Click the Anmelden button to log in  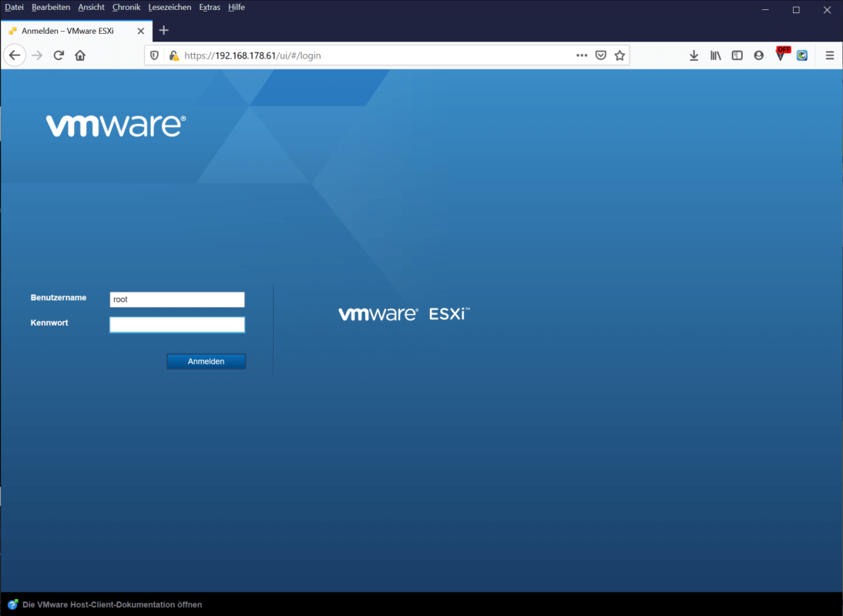coord(206,361)
